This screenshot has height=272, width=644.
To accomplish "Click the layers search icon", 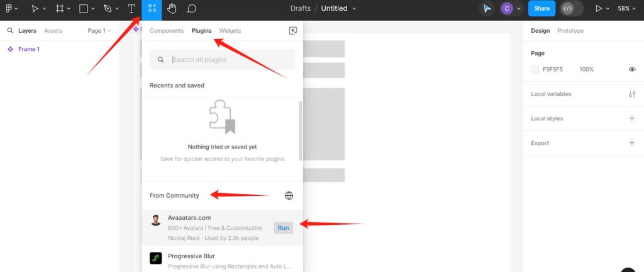I will [x=10, y=31].
